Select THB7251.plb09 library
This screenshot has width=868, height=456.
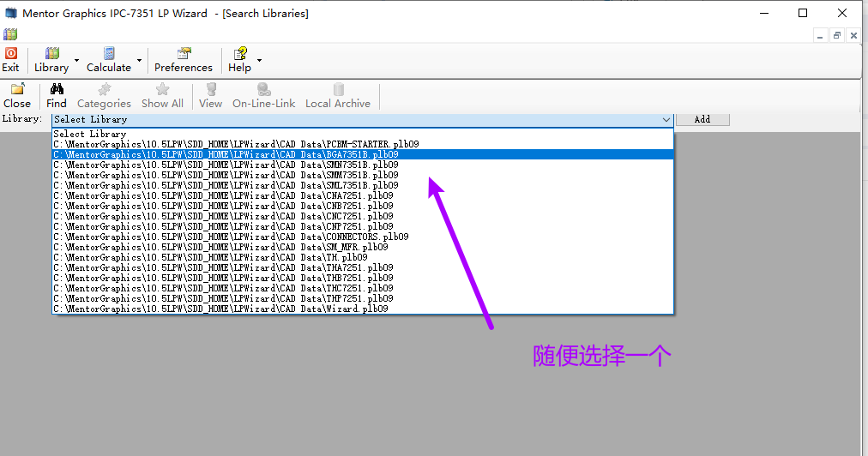(363, 278)
